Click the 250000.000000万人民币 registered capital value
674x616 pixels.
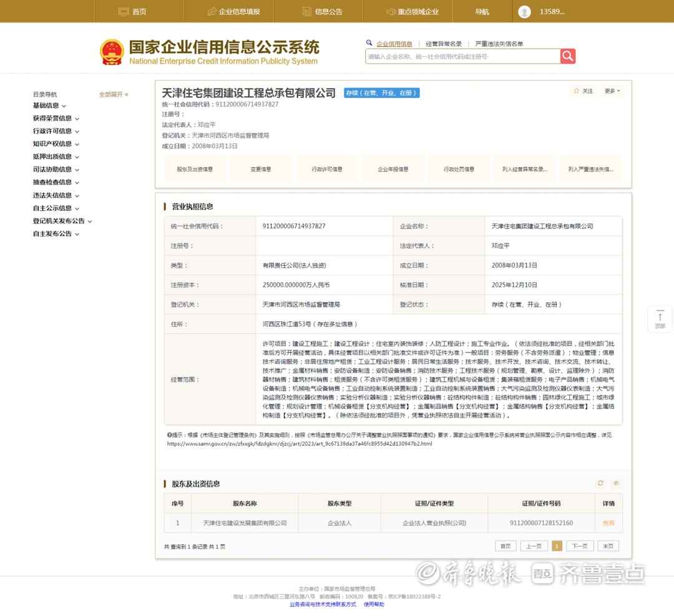pyautogui.click(x=296, y=285)
